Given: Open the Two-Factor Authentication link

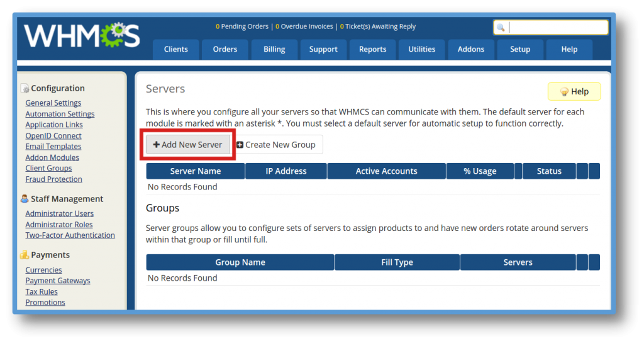Looking at the screenshot, I should click(70, 235).
